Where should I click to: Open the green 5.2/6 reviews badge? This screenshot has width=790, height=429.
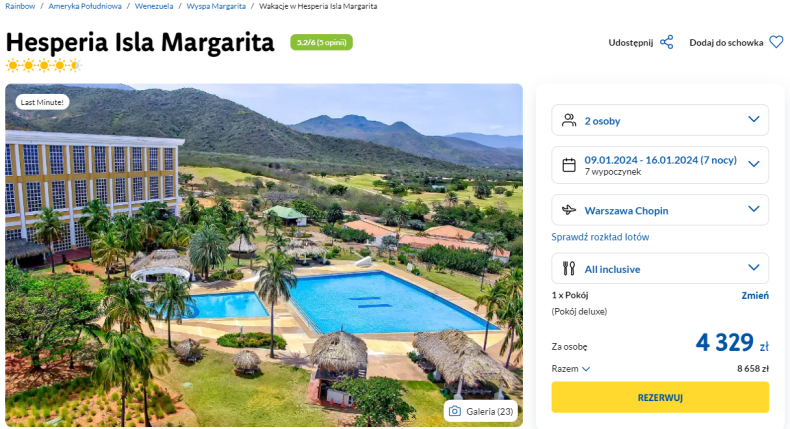321,42
